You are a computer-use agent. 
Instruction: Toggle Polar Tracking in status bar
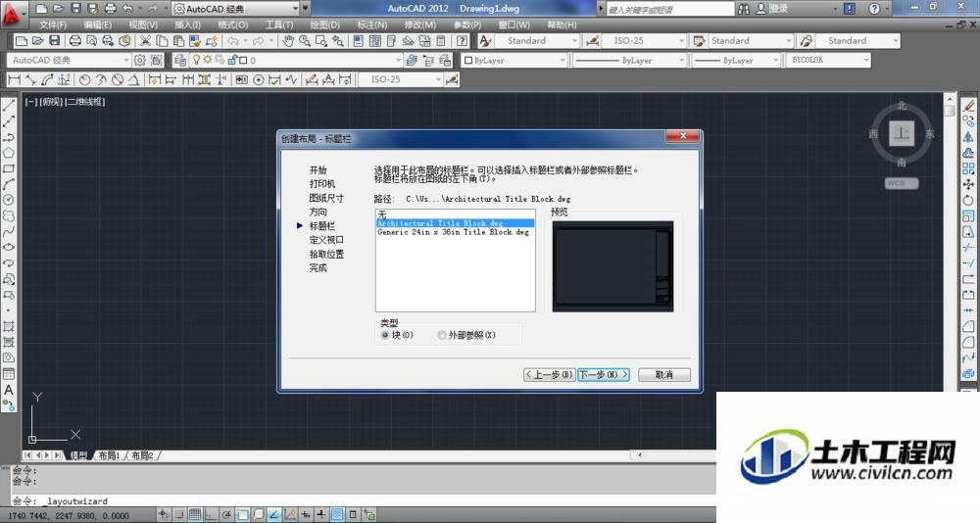(x=226, y=515)
